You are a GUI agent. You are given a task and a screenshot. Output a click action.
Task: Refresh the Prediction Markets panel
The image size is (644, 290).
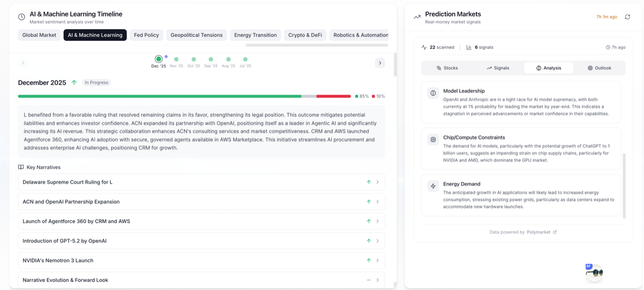click(627, 17)
